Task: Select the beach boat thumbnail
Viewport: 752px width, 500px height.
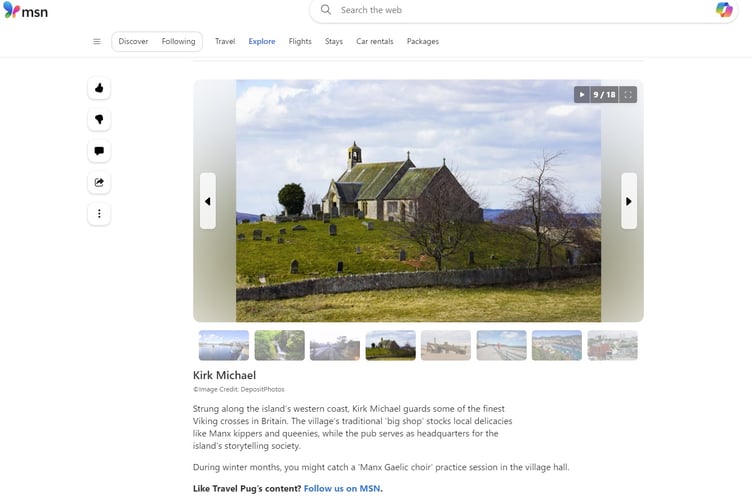Action: click(x=446, y=345)
